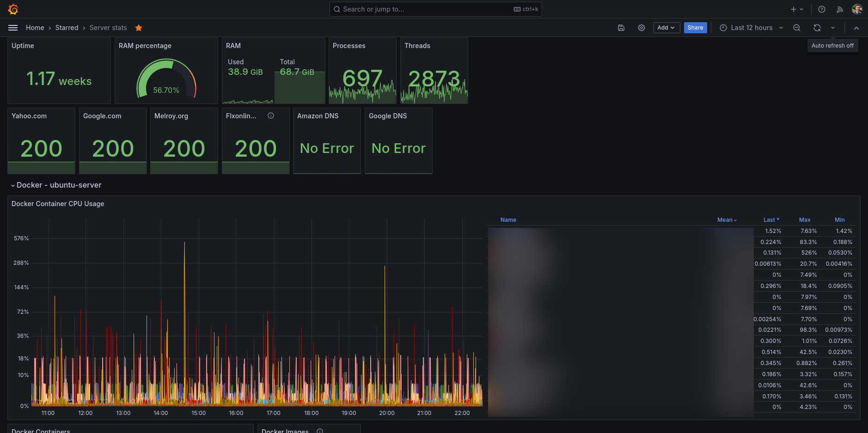Image resolution: width=868 pixels, height=433 pixels.
Task: Click the 0.0530% min value
Action: pos(840,253)
